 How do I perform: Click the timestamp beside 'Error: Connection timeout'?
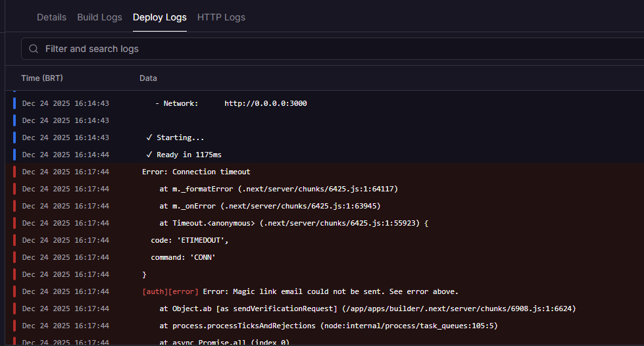click(x=66, y=172)
